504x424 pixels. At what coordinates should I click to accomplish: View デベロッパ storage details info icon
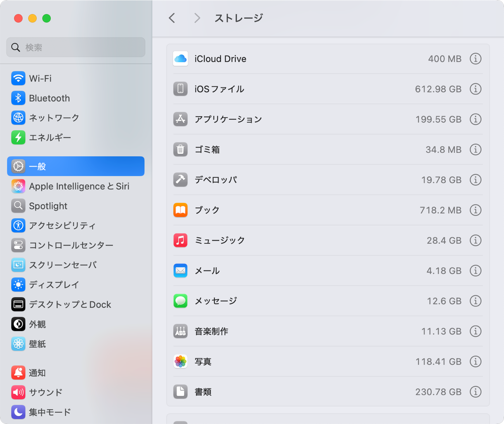pyautogui.click(x=475, y=179)
